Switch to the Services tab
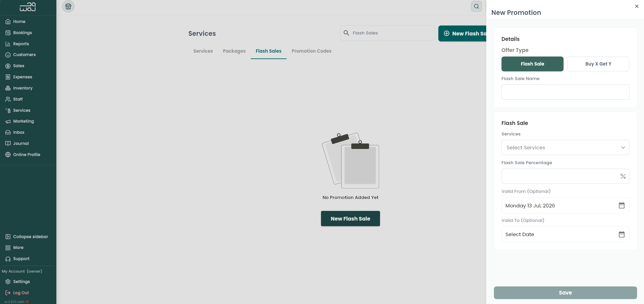This screenshot has height=304, width=644. [x=203, y=51]
